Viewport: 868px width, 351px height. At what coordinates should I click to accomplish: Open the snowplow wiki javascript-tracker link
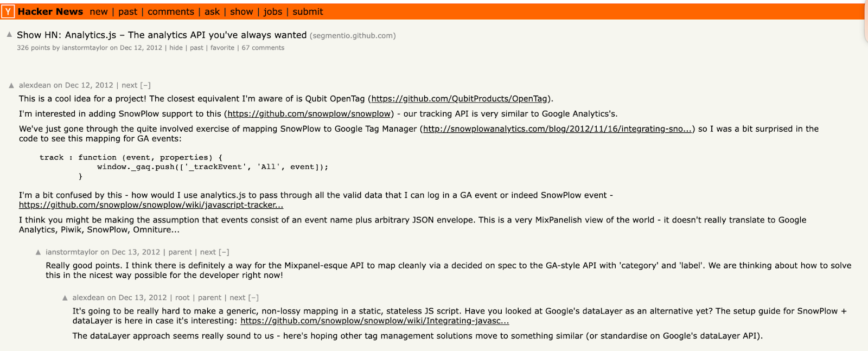click(151, 205)
